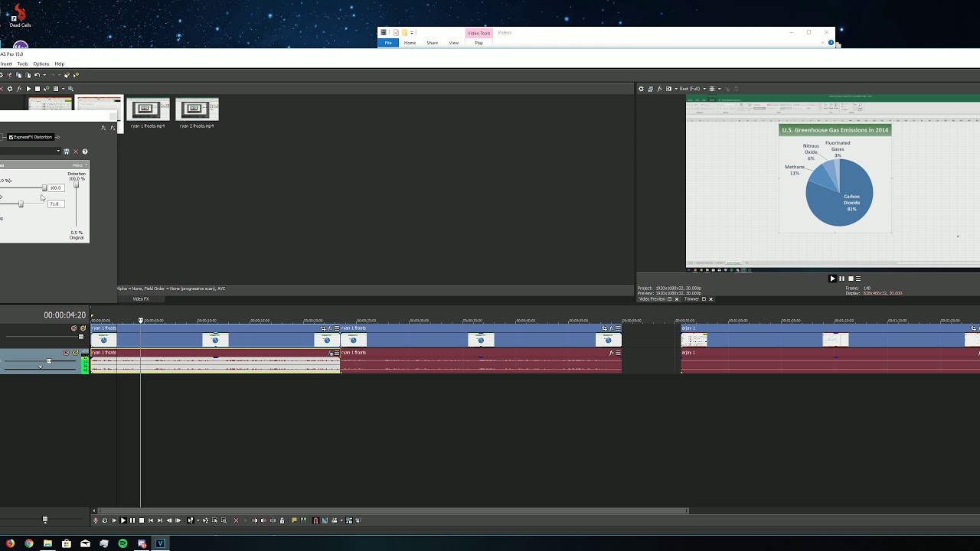Toggle the snapping magnet icon in timeline toolbar
The image size is (980, 551).
coord(315,520)
